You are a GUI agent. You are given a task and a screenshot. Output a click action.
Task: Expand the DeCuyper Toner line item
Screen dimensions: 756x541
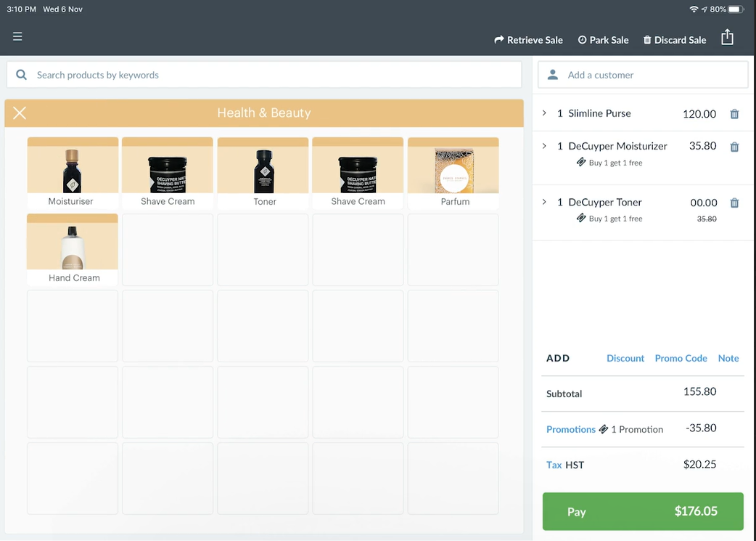545,203
